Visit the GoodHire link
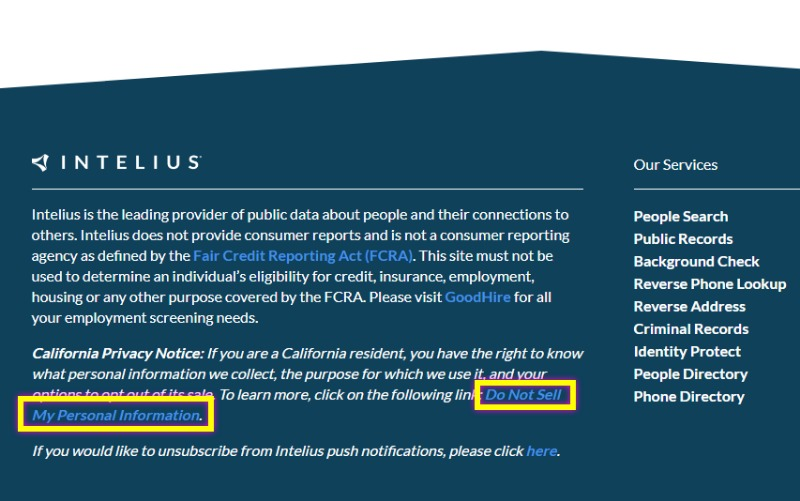 point(478,297)
